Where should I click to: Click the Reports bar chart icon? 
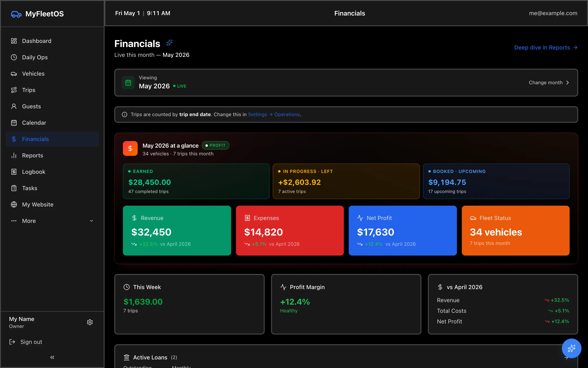pyautogui.click(x=14, y=156)
